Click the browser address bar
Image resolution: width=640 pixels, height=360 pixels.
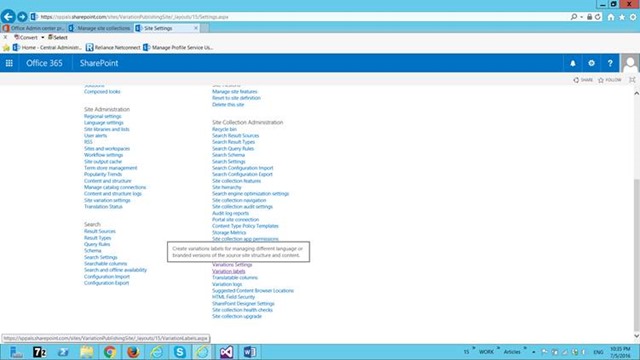(302, 17)
